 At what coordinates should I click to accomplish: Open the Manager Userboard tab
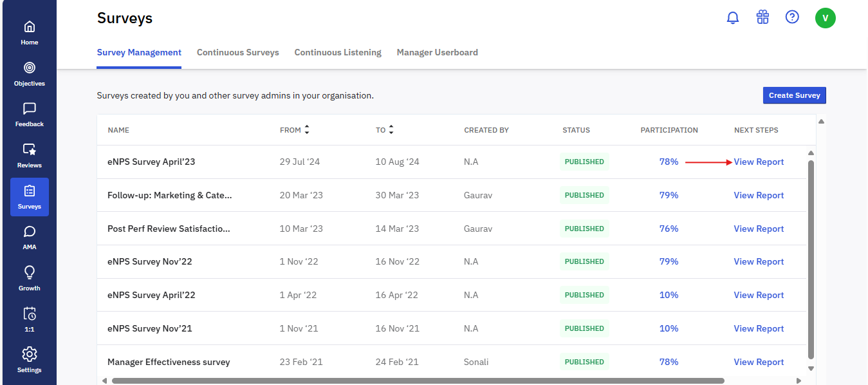(x=438, y=53)
